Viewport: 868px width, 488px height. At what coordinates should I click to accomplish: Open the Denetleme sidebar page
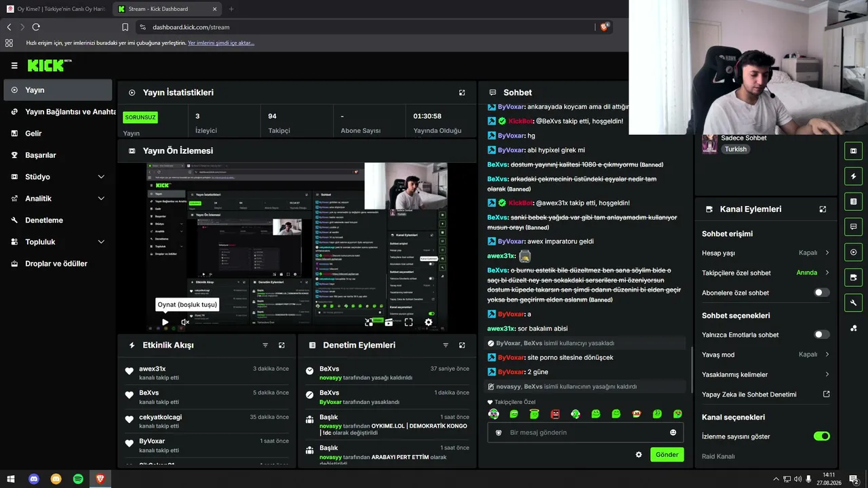[x=58, y=220]
